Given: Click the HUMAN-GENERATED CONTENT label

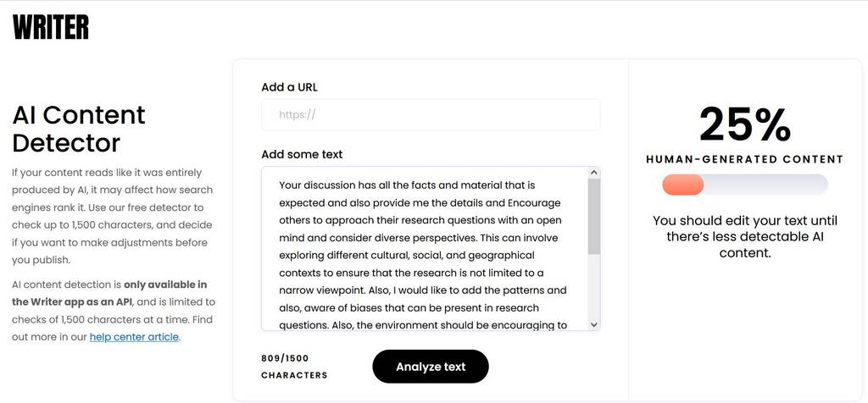Looking at the screenshot, I should [x=744, y=160].
